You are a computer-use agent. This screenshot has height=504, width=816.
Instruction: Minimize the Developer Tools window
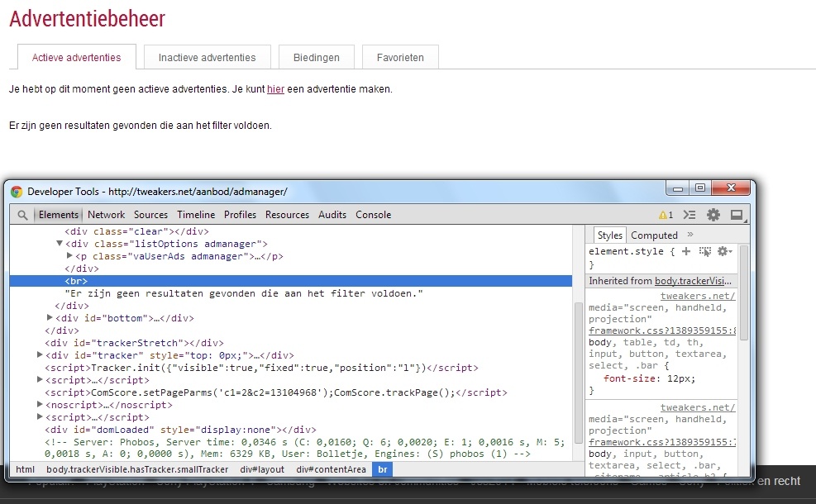tap(678, 188)
